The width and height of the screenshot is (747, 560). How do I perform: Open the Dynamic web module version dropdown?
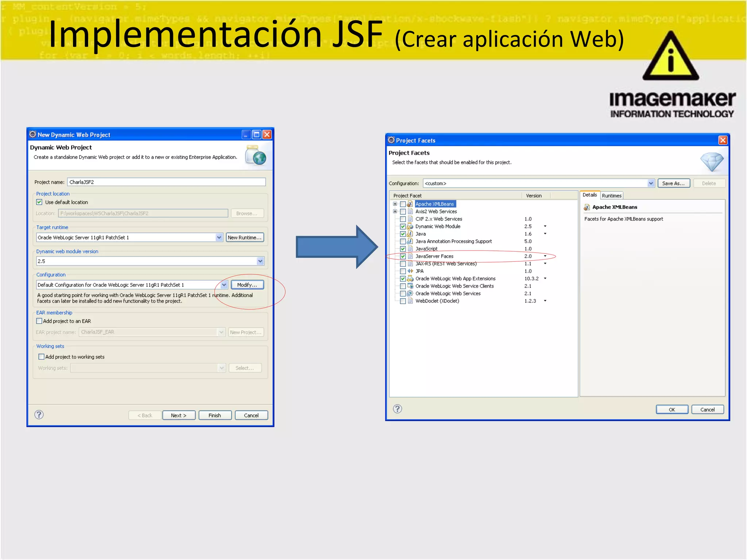click(260, 261)
